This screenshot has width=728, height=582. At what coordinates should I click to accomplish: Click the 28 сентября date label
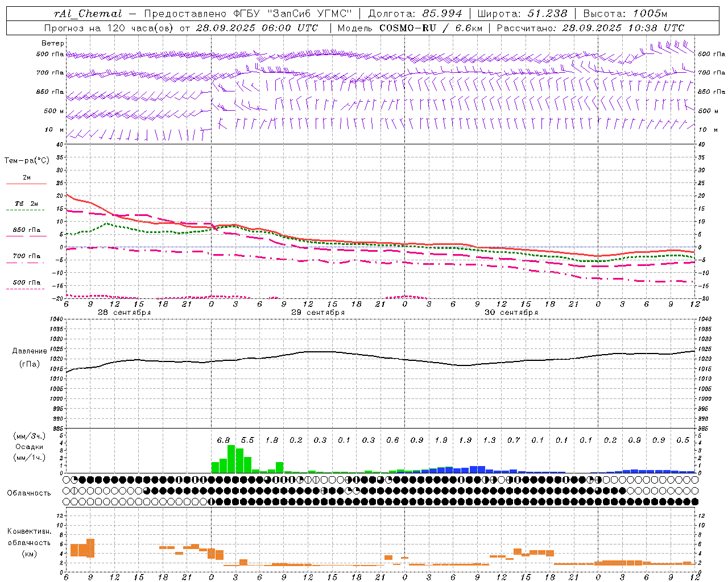click(124, 313)
